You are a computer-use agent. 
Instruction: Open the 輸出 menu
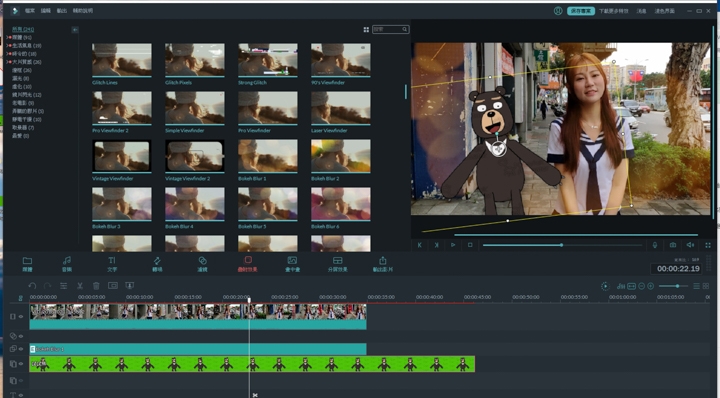[x=62, y=11]
